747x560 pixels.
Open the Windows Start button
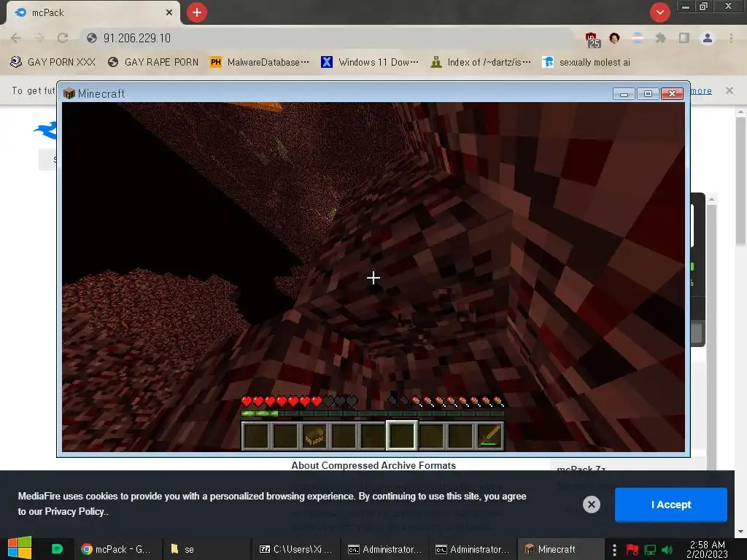[x=20, y=548]
